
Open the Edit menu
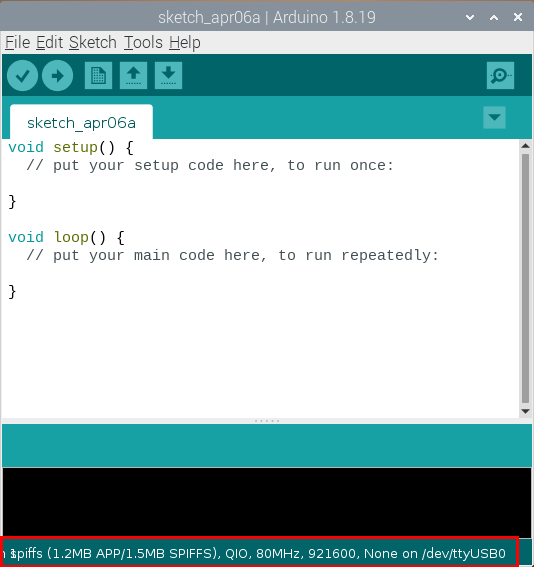coord(50,43)
